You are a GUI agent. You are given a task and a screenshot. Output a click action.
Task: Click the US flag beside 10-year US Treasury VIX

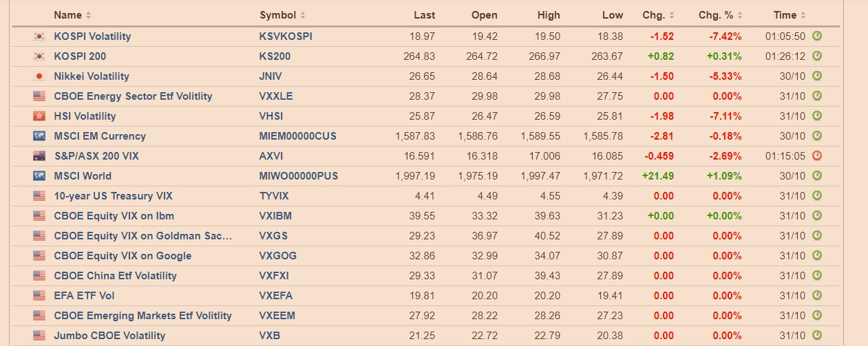click(x=39, y=196)
